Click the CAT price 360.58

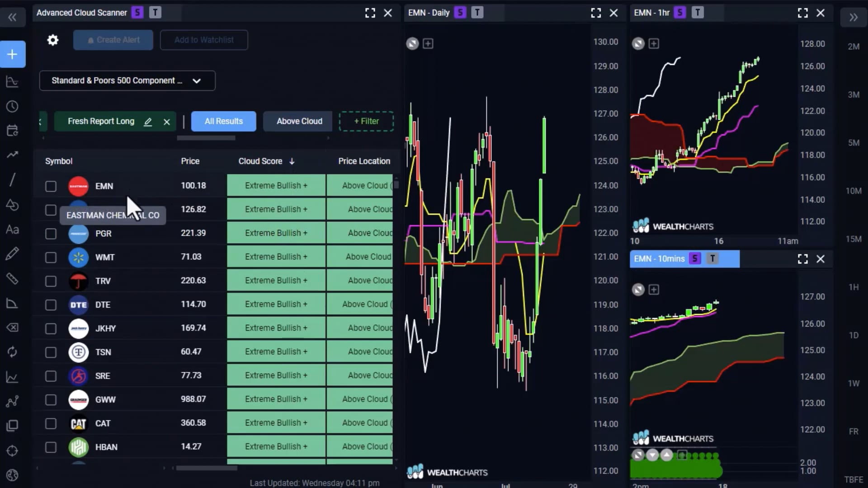(193, 423)
